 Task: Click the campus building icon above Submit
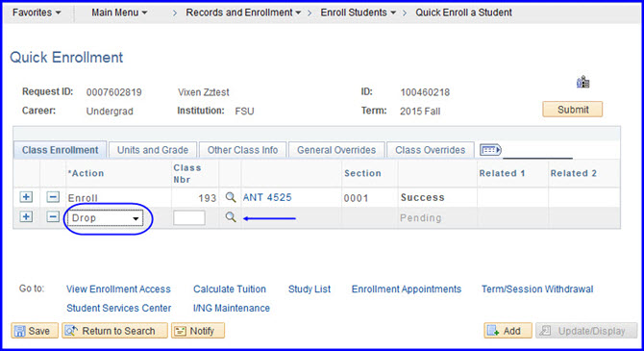(x=582, y=82)
